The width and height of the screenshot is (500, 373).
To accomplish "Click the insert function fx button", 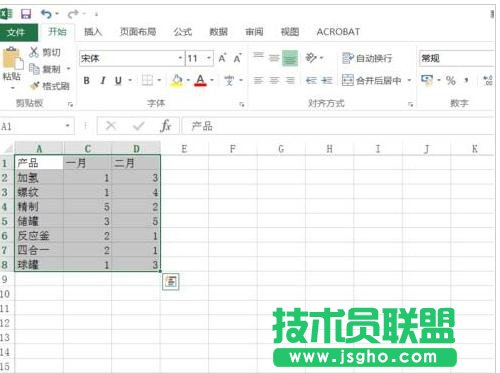I will click(166, 126).
